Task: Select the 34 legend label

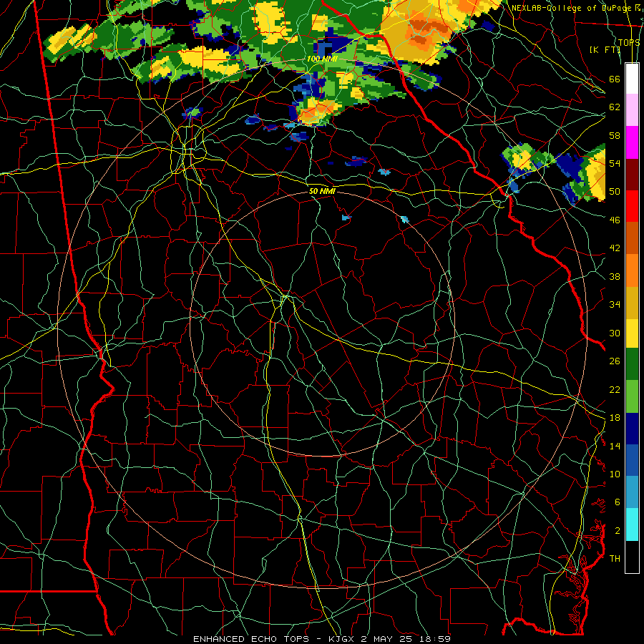Action: [x=615, y=304]
